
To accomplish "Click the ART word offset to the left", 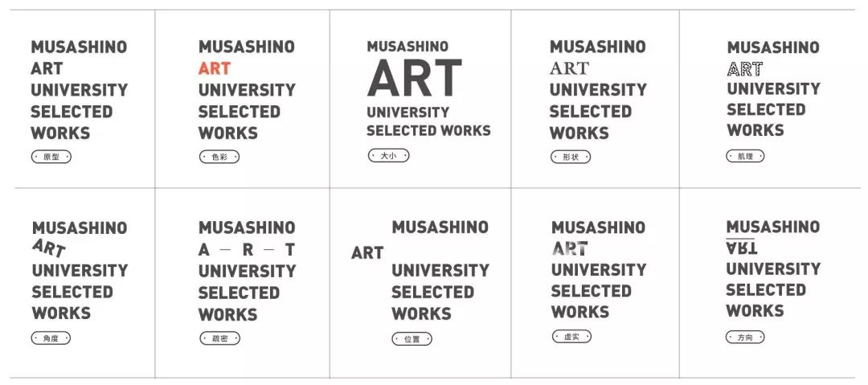I will (367, 253).
